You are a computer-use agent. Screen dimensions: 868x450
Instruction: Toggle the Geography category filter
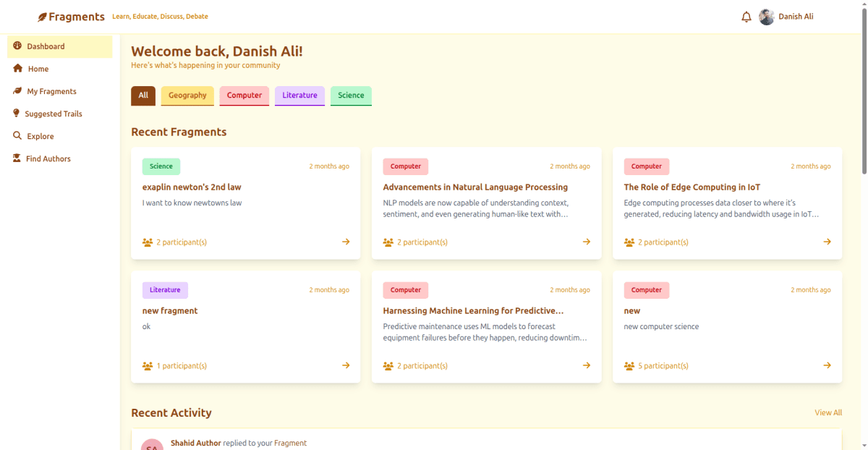(187, 95)
